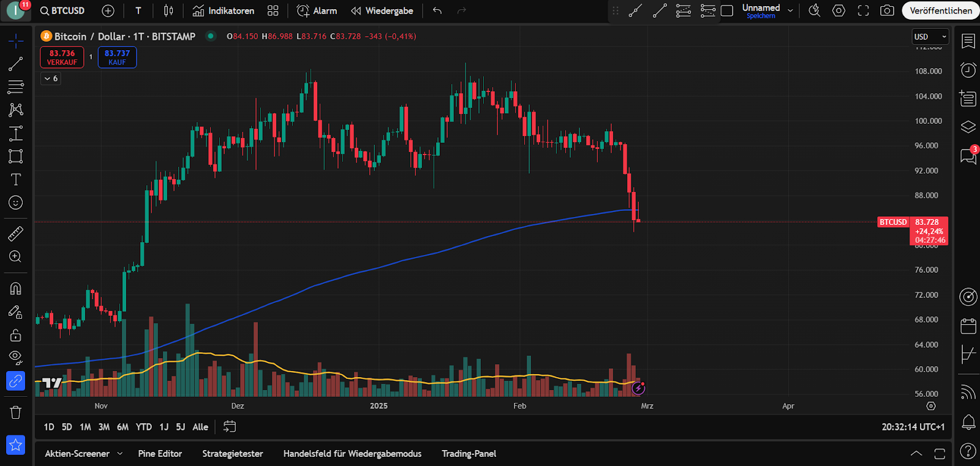Viewport: 980px width, 466px height.
Task: Open the Aktien-Screener tab
Action: (77, 454)
